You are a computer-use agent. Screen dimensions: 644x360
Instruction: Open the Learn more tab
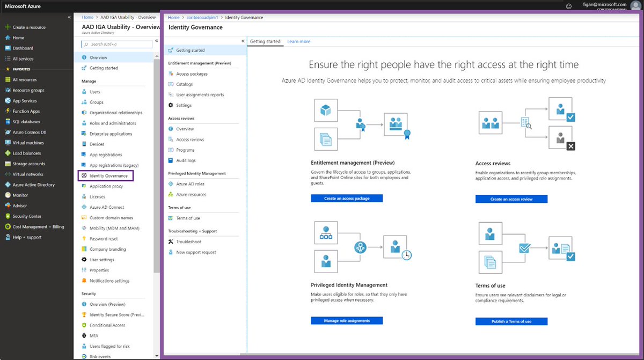click(298, 41)
